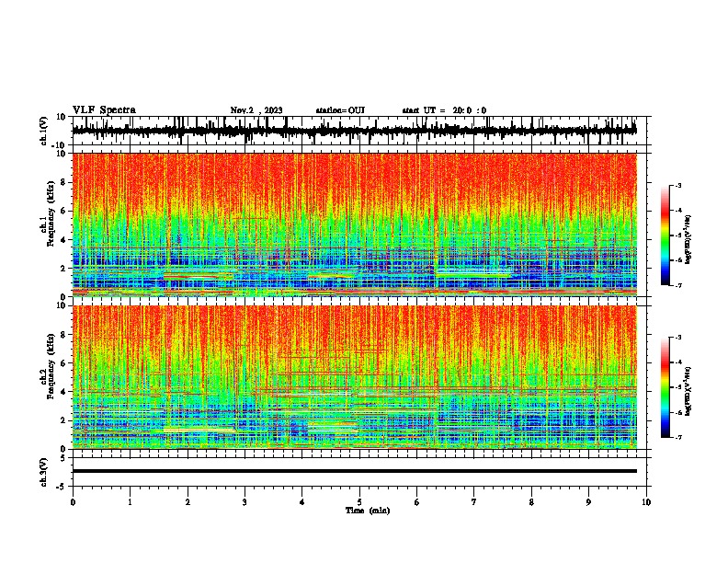Viewport: 728px width, 563px height.
Task: Click time axis tick label '9'
Action: 588,502
